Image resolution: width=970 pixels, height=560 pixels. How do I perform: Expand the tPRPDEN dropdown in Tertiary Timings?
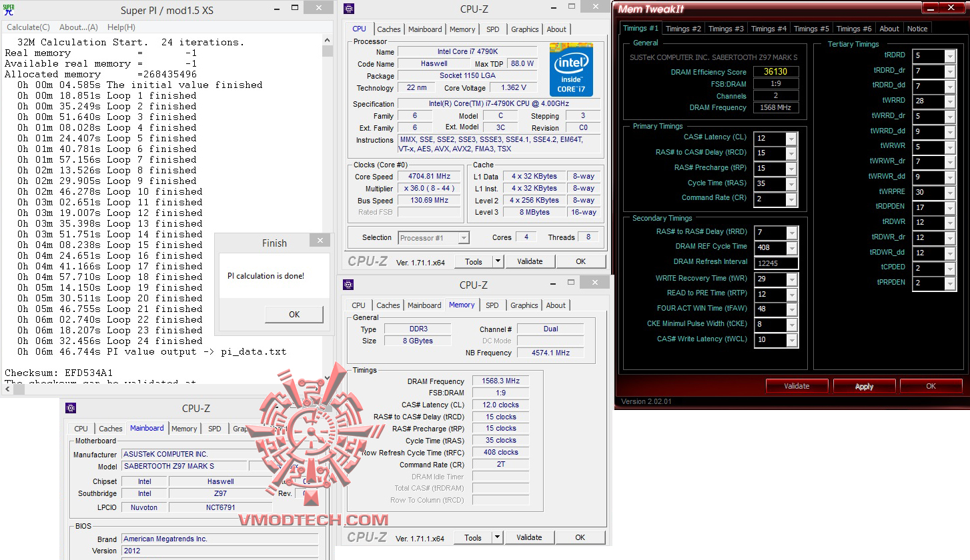(950, 283)
